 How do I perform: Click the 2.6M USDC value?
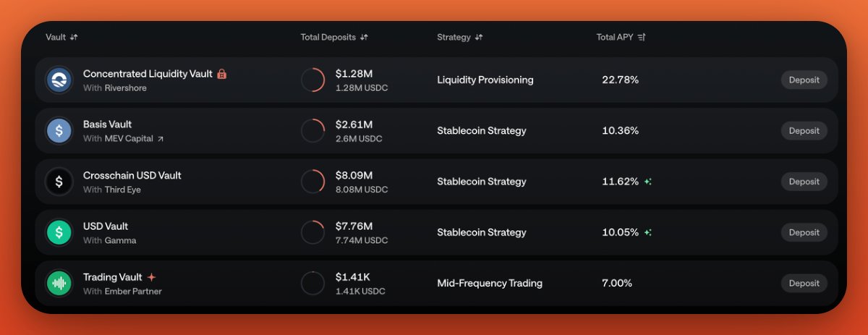359,139
